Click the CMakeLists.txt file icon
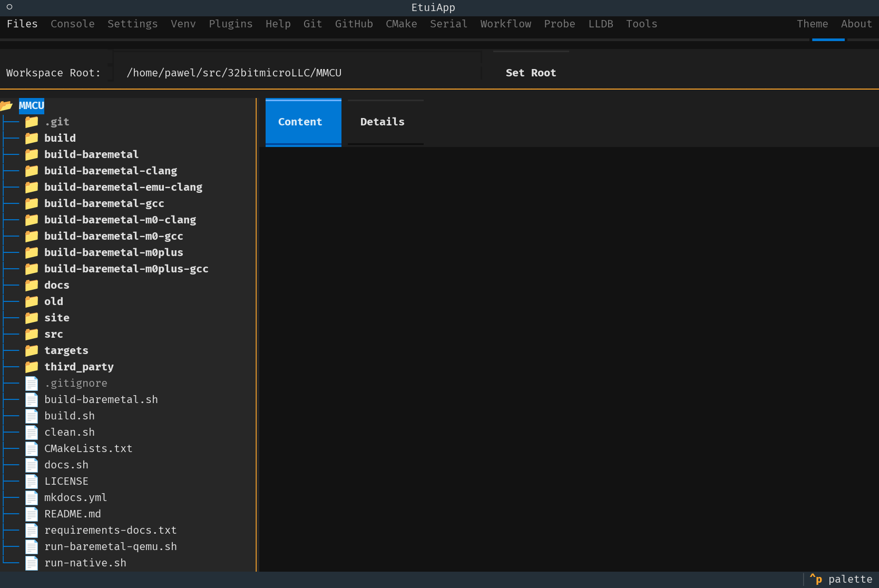This screenshot has height=588, width=879. [x=32, y=448]
